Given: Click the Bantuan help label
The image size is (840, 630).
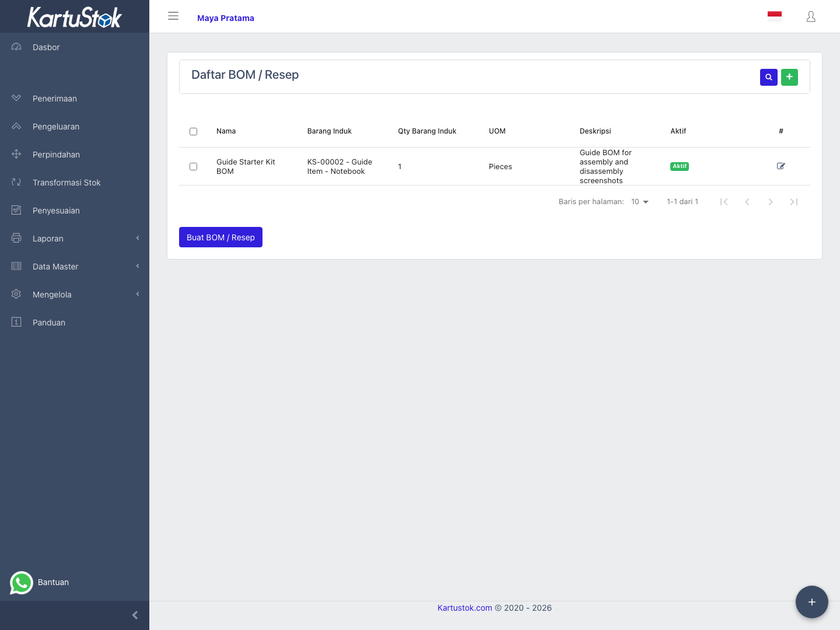Looking at the screenshot, I should pos(53,582).
